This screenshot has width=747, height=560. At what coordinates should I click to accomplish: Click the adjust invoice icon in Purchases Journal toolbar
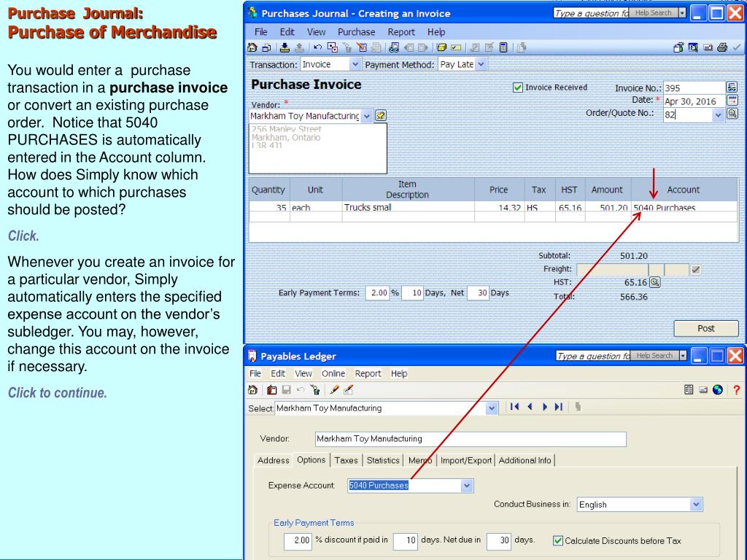(x=362, y=47)
